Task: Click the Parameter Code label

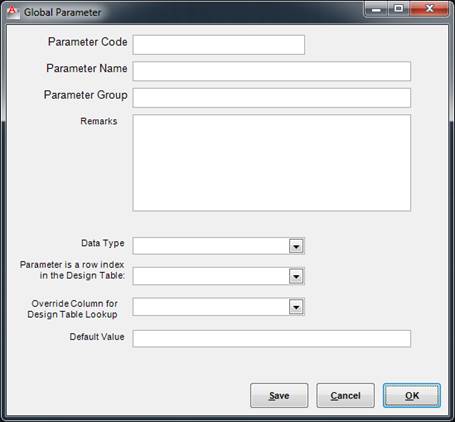Action: tap(88, 42)
